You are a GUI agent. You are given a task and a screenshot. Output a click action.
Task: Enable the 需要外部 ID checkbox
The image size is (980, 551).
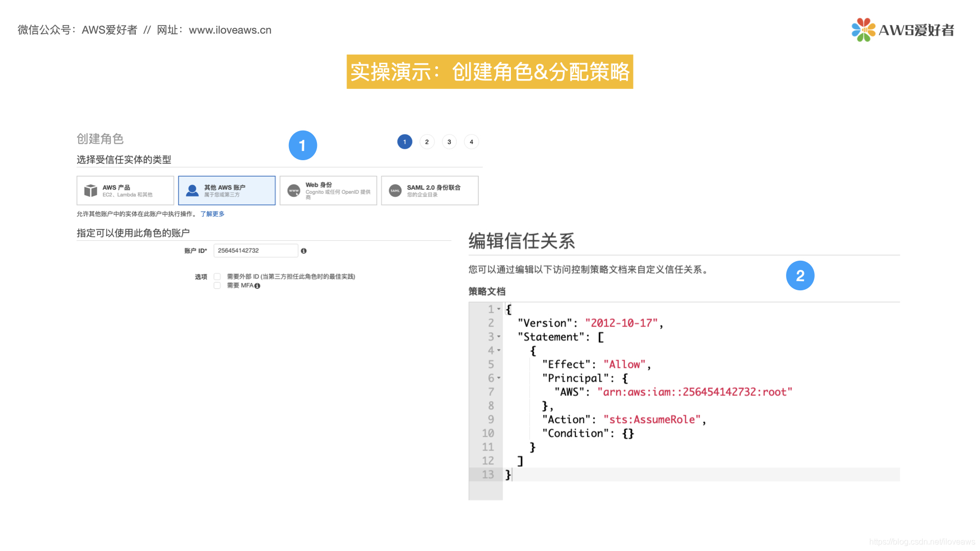(x=217, y=277)
